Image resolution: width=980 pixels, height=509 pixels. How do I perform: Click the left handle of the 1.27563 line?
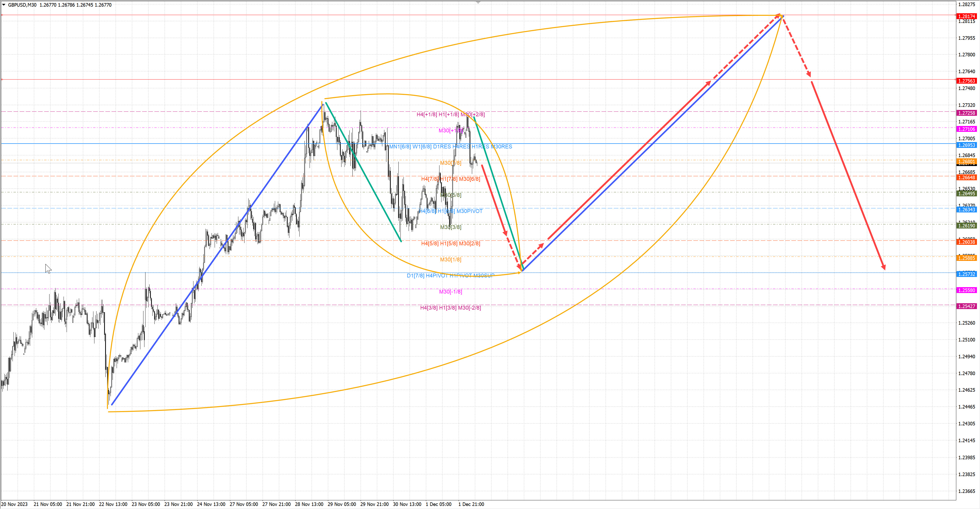click(x=2, y=80)
